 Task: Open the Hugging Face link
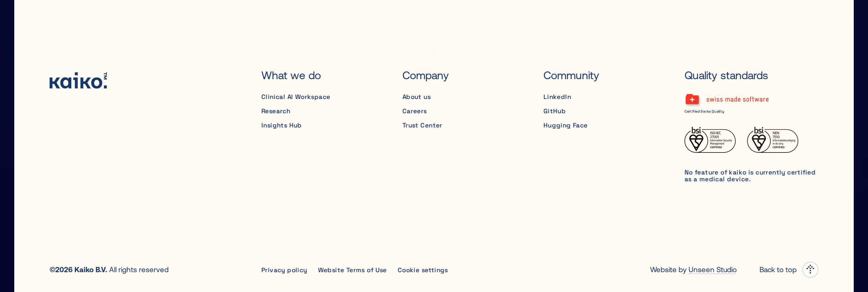(x=565, y=125)
